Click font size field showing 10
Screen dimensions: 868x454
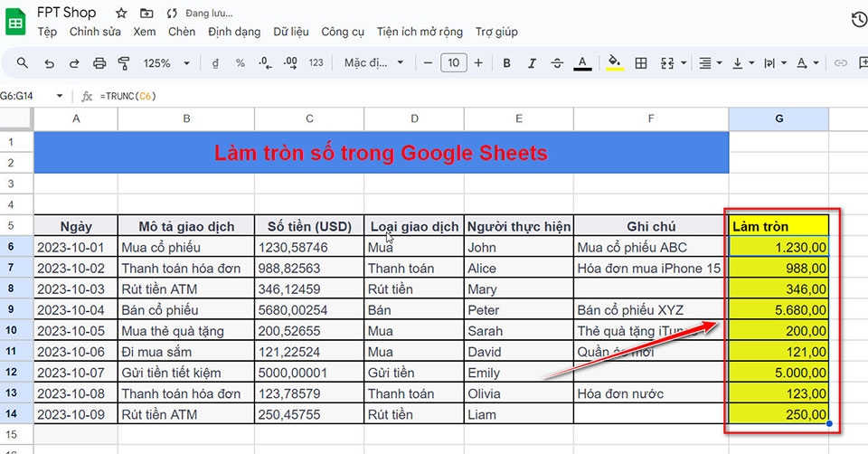click(453, 63)
